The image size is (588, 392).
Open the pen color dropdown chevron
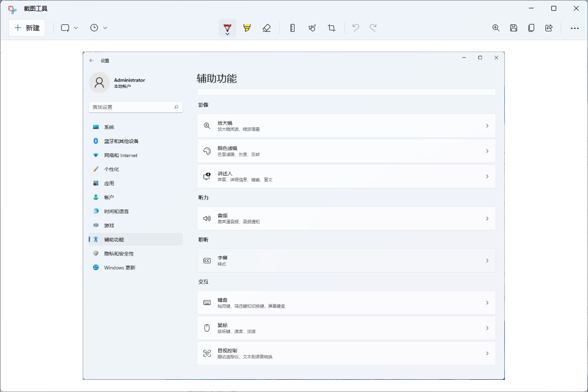point(227,34)
